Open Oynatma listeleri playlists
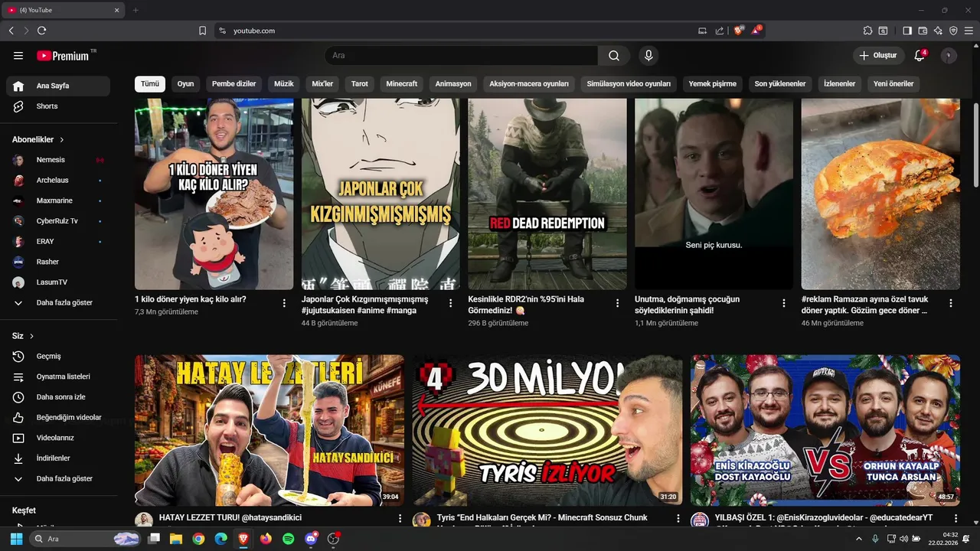Screen dimensions: 980x551 pos(58,377)
